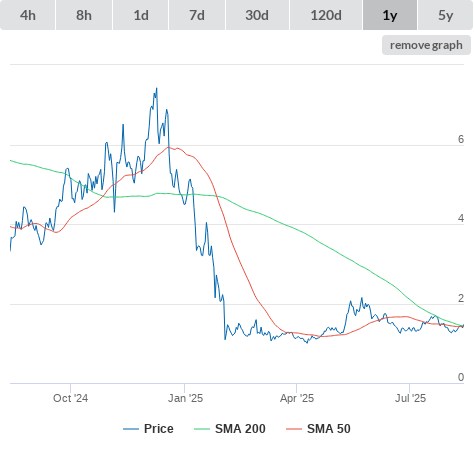Viewport: 474px width, 455px height.
Task: Click the remove graph button
Action: pyautogui.click(x=426, y=45)
